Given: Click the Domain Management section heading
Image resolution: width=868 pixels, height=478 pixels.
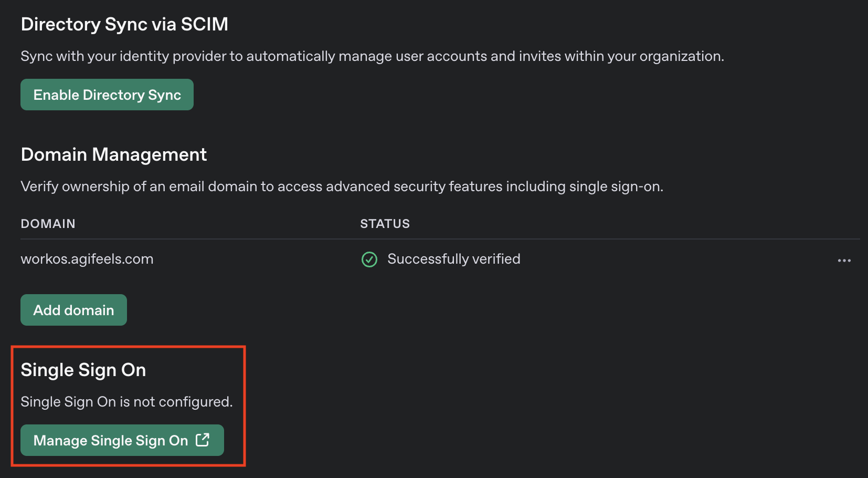Looking at the screenshot, I should pos(113,154).
